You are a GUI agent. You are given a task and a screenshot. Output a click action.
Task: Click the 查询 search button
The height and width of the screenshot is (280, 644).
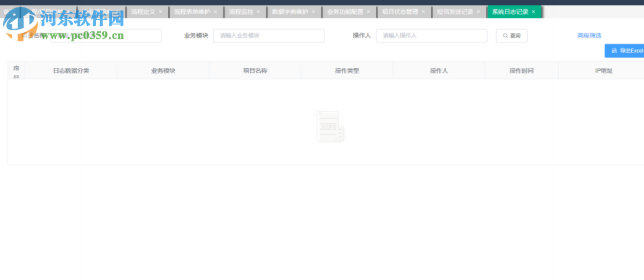pos(512,36)
